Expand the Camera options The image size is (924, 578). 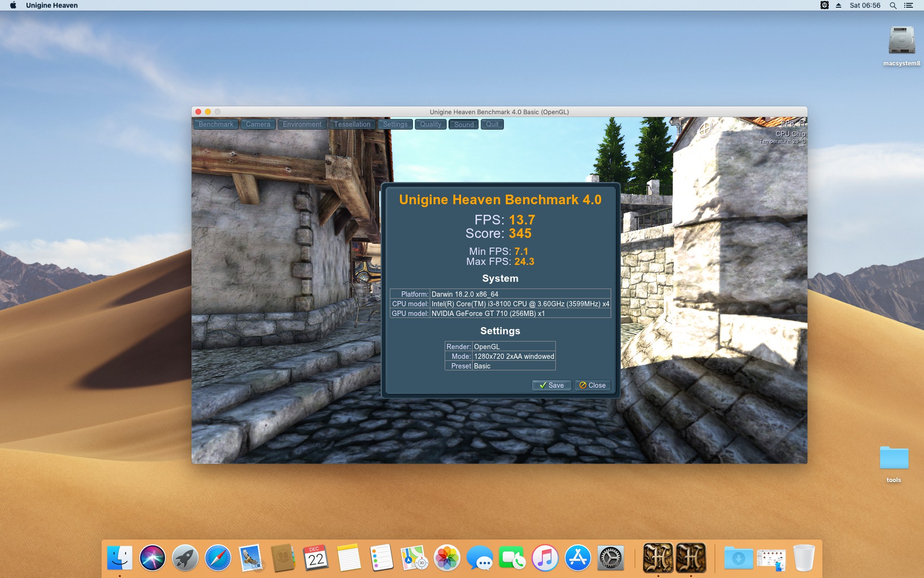258,124
